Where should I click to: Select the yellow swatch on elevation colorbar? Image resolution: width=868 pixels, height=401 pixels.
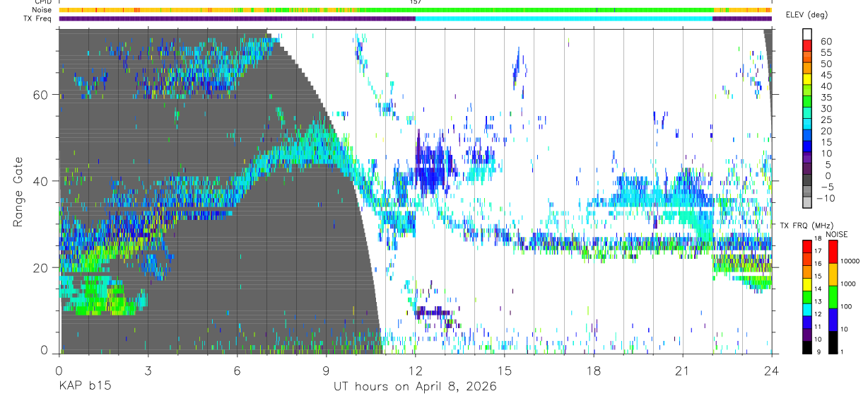[x=807, y=80]
